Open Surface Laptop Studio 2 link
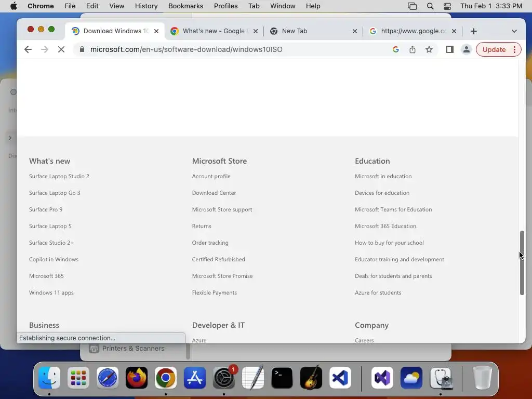This screenshot has height=399, width=532. tap(59, 176)
